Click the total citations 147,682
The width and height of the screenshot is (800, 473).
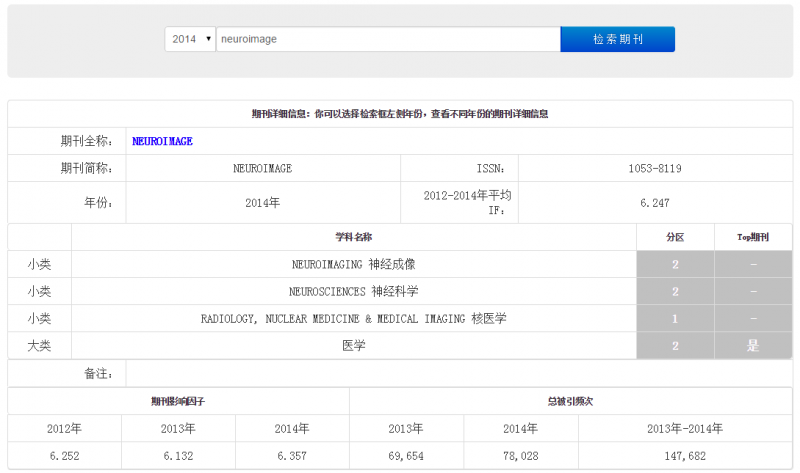pos(685,456)
